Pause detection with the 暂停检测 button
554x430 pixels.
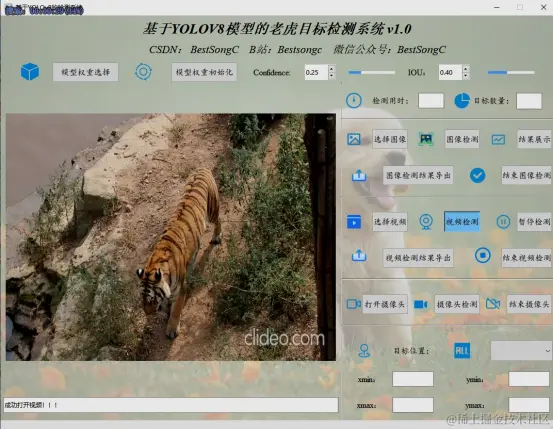click(534, 222)
